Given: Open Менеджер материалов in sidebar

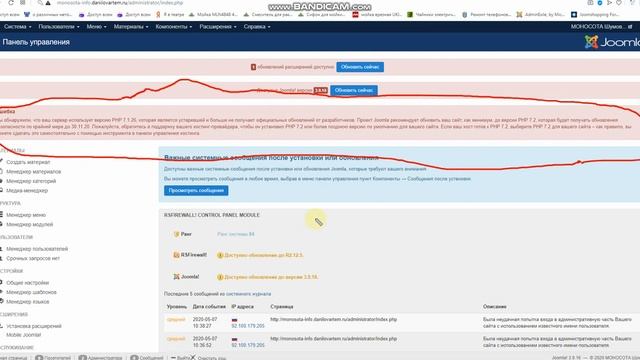Looking at the screenshot, I should point(33,171).
